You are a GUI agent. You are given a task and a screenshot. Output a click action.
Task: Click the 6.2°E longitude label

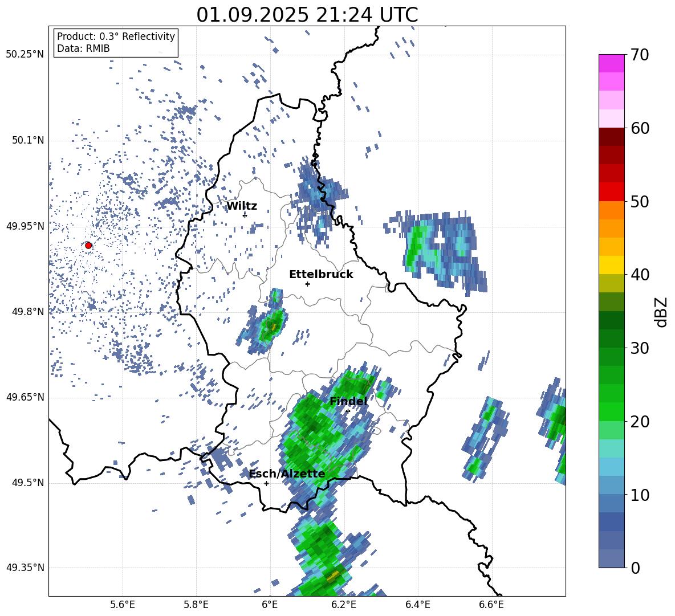pyautogui.click(x=344, y=605)
